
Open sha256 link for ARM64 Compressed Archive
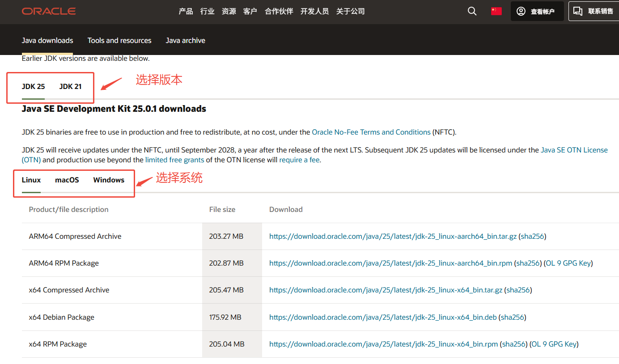point(533,236)
